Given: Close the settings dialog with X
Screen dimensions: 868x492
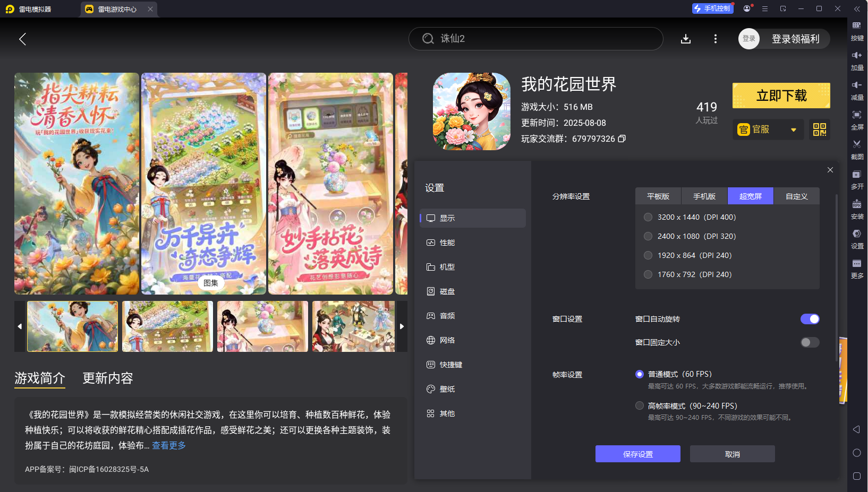Looking at the screenshot, I should tap(830, 170).
